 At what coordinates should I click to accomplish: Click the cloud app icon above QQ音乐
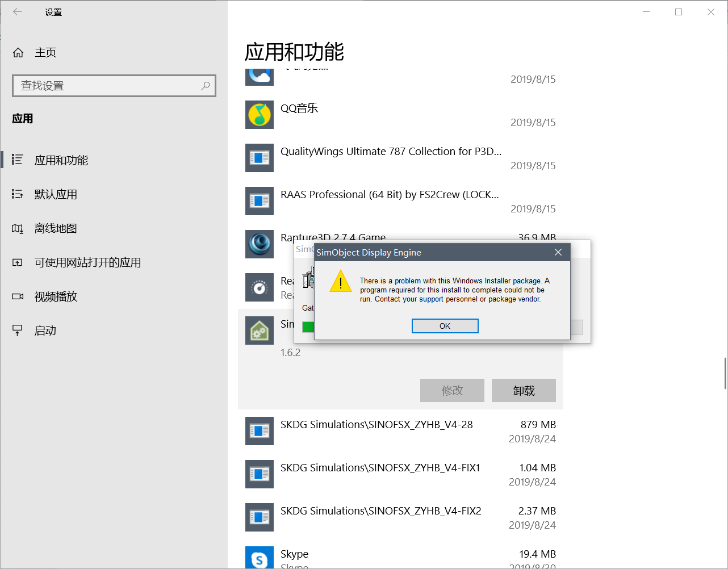[260, 76]
